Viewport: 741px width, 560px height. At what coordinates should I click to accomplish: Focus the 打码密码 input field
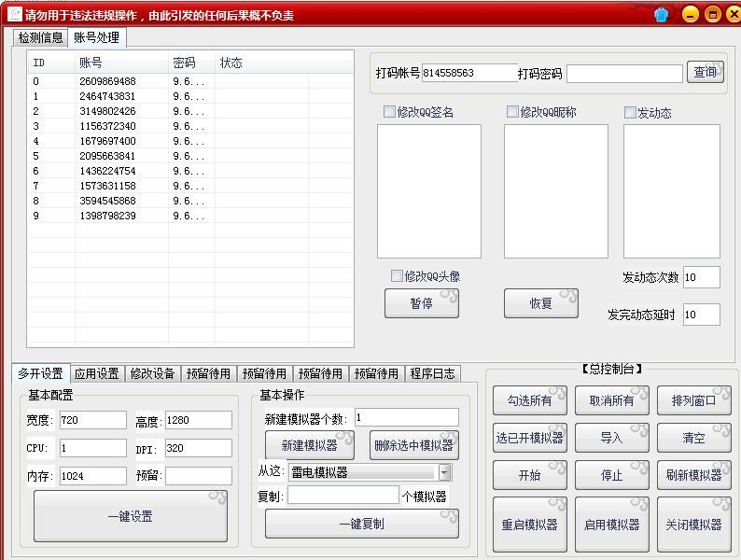click(x=624, y=73)
